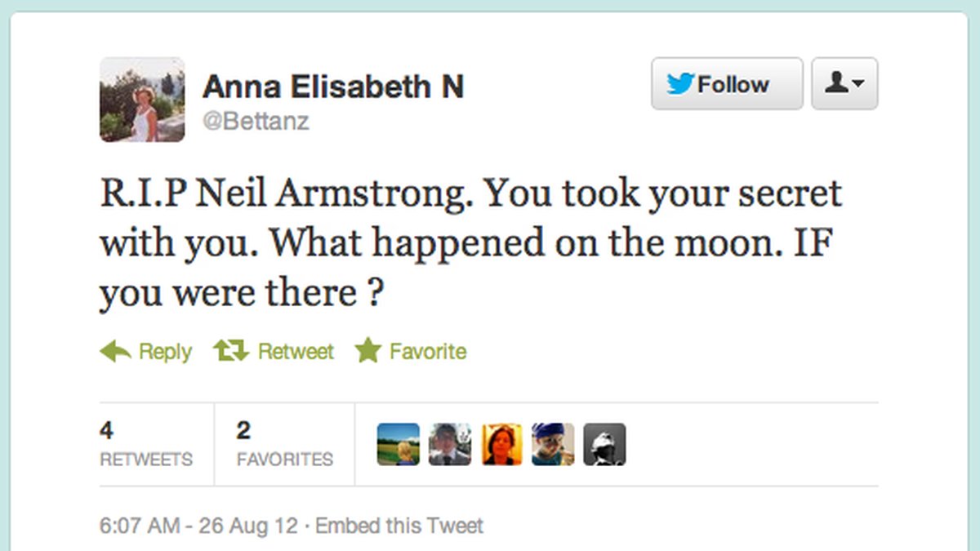Click the Retweet arrows icon
Screen dimensions: 980x551
click(230, 352)
